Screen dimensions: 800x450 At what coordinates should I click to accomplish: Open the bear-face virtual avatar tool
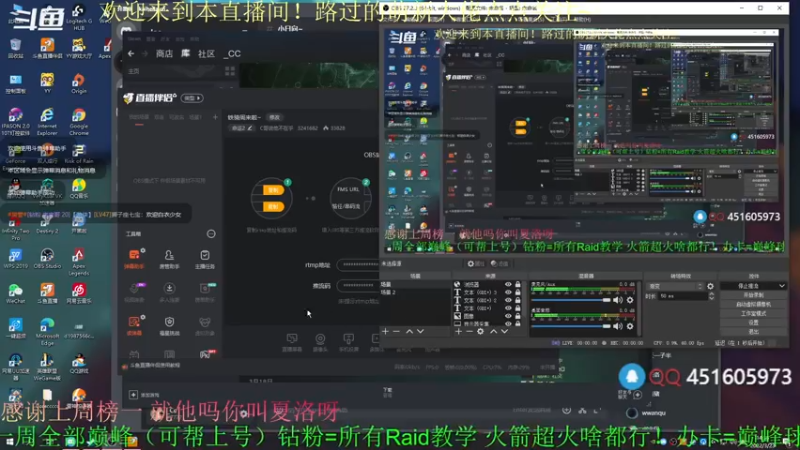coord(205,325)
